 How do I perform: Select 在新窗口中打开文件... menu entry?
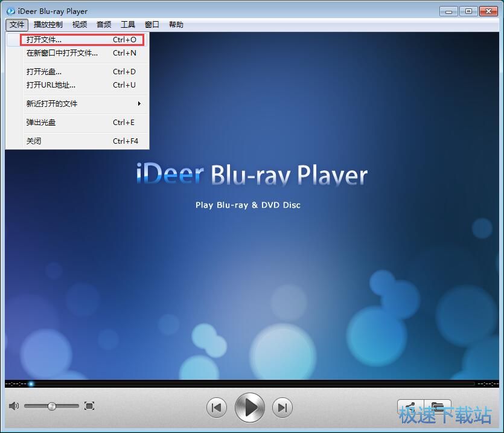pyautogui.click(x=77, y=53)
